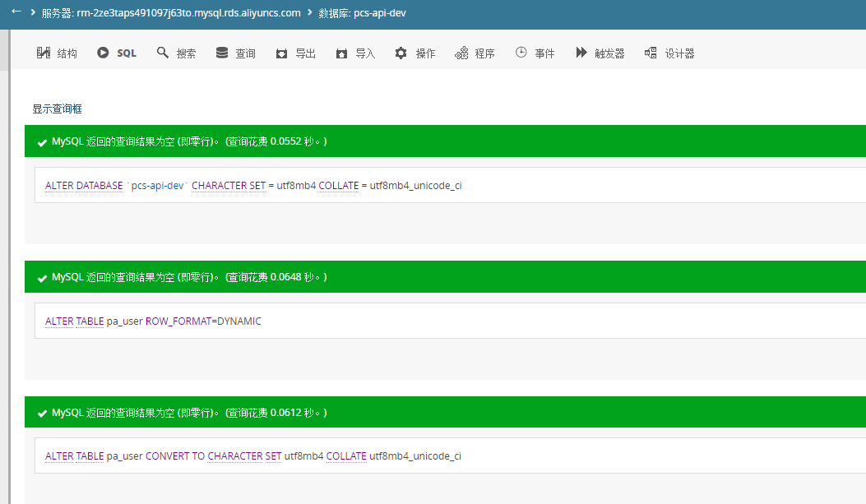
Task: Select the 事件 tab
Action: [535, 53]
